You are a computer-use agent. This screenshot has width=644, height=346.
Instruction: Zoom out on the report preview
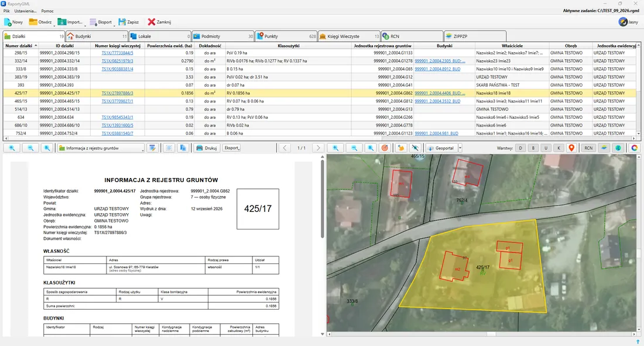pos(30,148)
